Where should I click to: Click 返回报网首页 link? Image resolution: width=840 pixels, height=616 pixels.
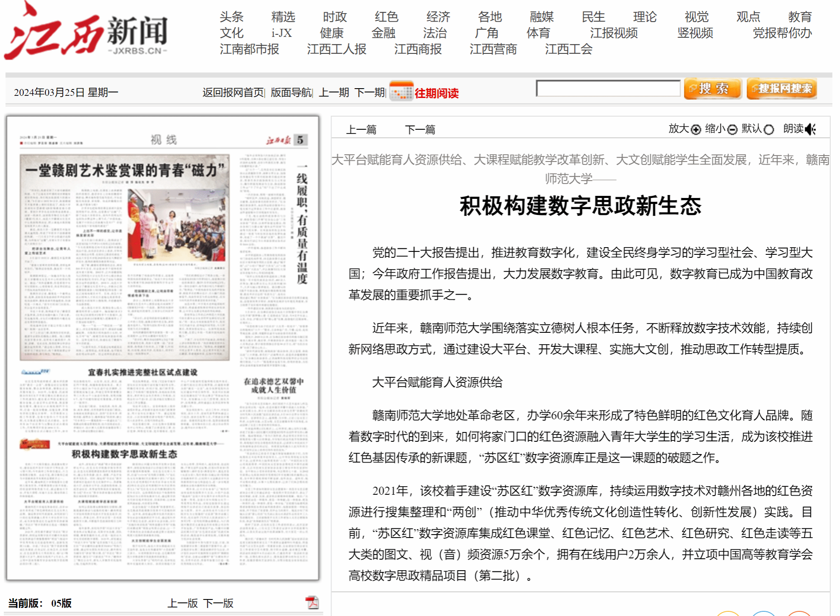tap(233, 92)
